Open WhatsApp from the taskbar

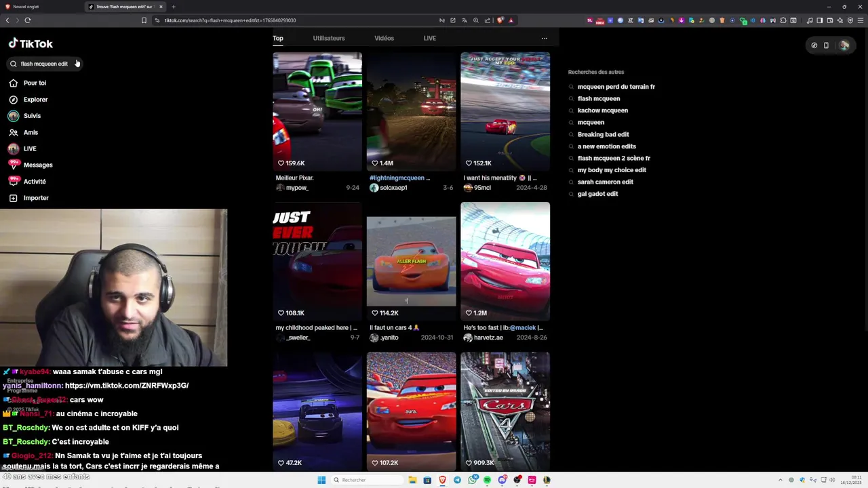pos(472,480)
